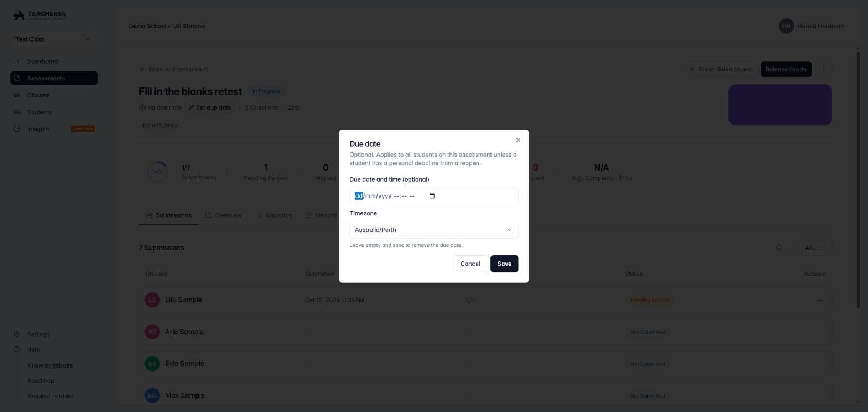Image resolution: width=868 pixels, height=412 pixels.
Task: Open the Roadmap link
Action: coord(40,381)
